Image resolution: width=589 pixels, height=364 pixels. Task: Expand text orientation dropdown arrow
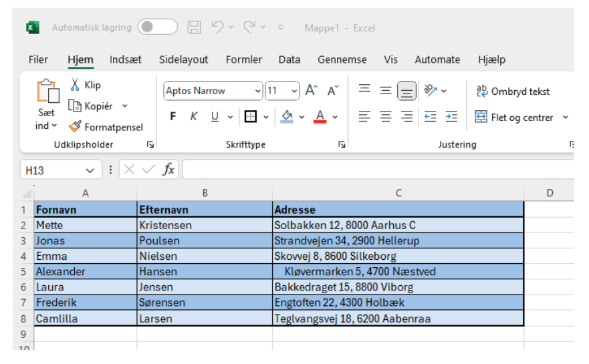[x=444, y=91]
